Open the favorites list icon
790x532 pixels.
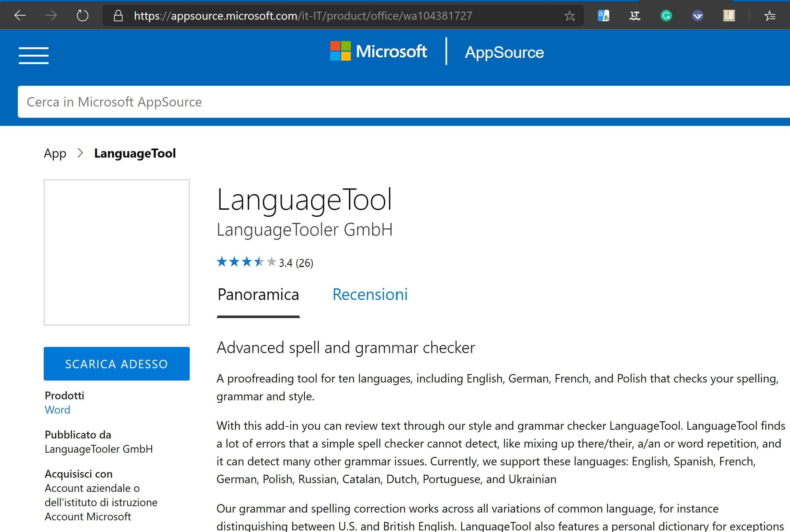(x=770, y=16)
